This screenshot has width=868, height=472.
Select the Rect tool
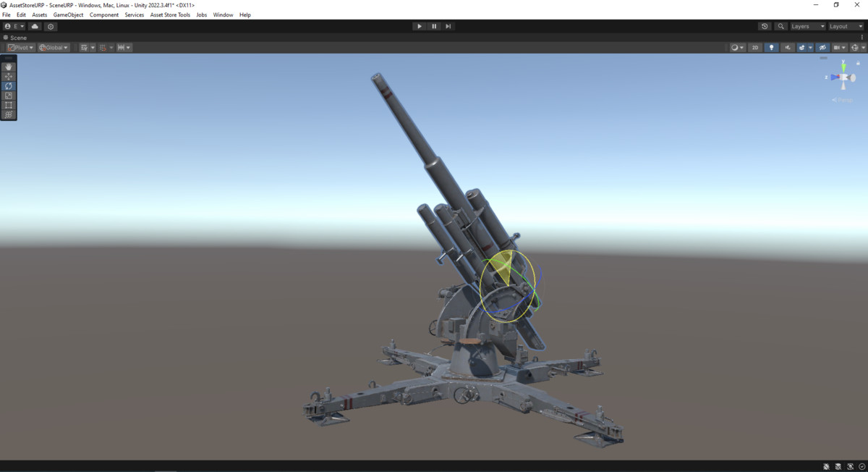[8, 105]
